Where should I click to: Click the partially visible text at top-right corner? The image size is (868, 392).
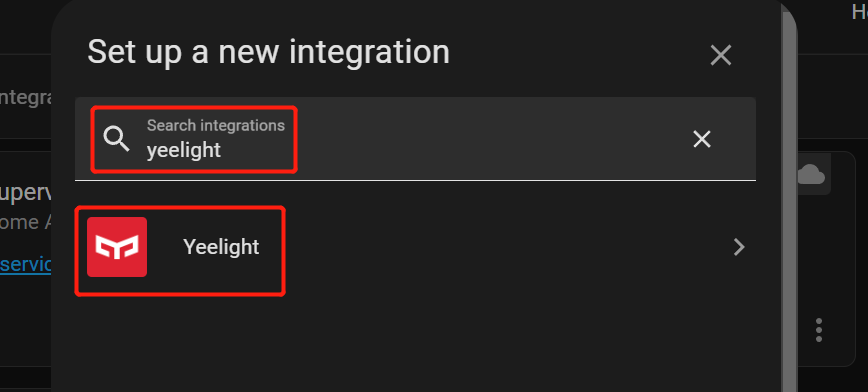click(x=859, y=11)
